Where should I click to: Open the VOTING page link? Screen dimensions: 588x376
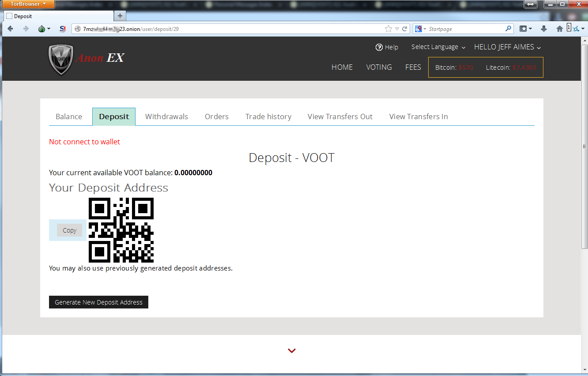coord(379,67)
